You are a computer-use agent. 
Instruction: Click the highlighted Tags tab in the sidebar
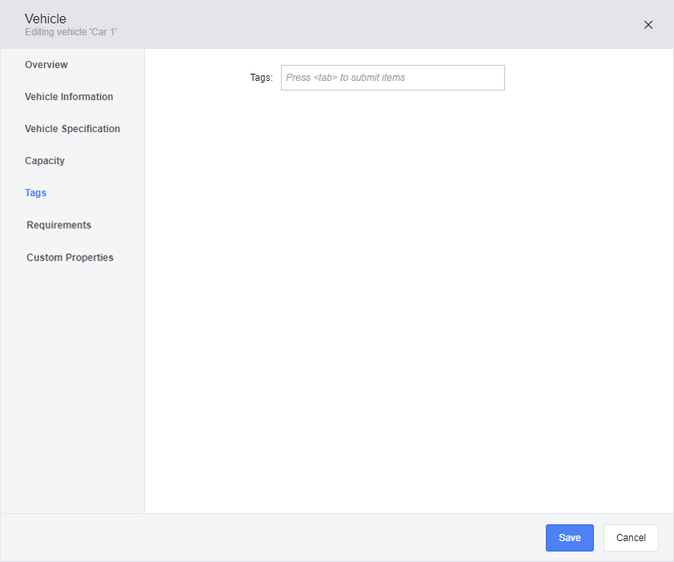coord(36,193)
